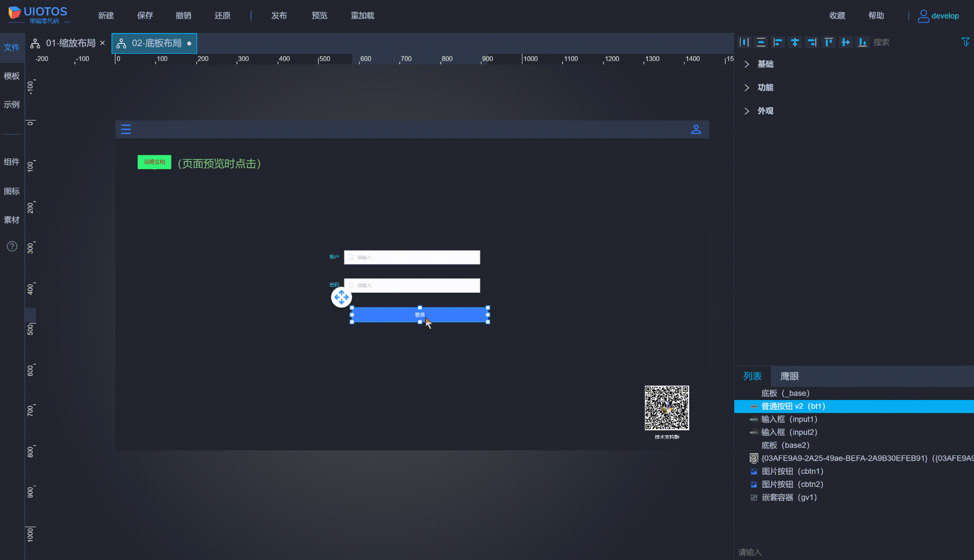Click the align bottom icon

coord(863,42)
